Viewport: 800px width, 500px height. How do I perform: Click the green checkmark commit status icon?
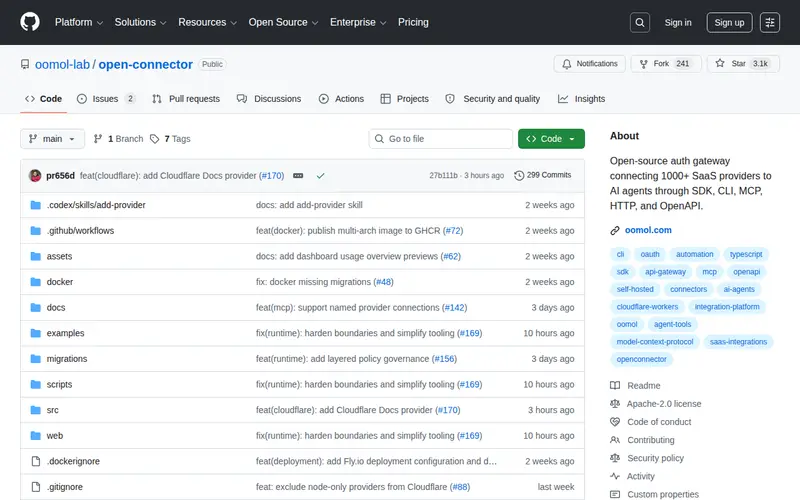tap(320, 176)
